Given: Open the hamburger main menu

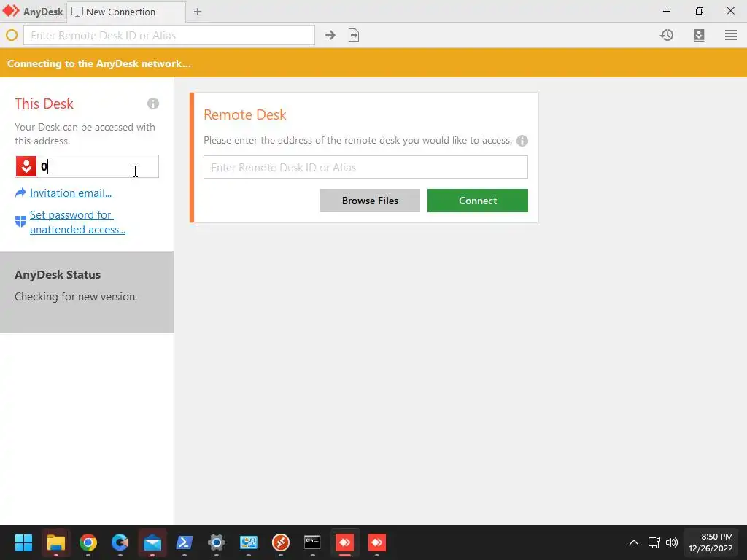Looking at the screenshot, I should coord(731,35).
